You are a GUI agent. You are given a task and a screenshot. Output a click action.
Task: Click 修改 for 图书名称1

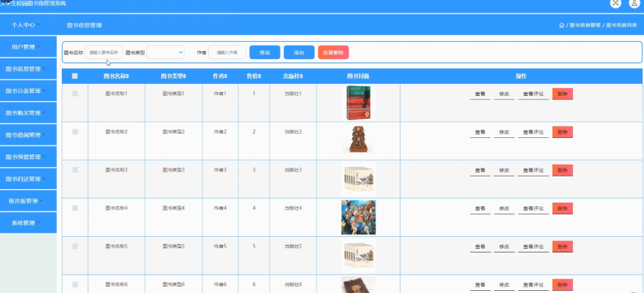504,95
